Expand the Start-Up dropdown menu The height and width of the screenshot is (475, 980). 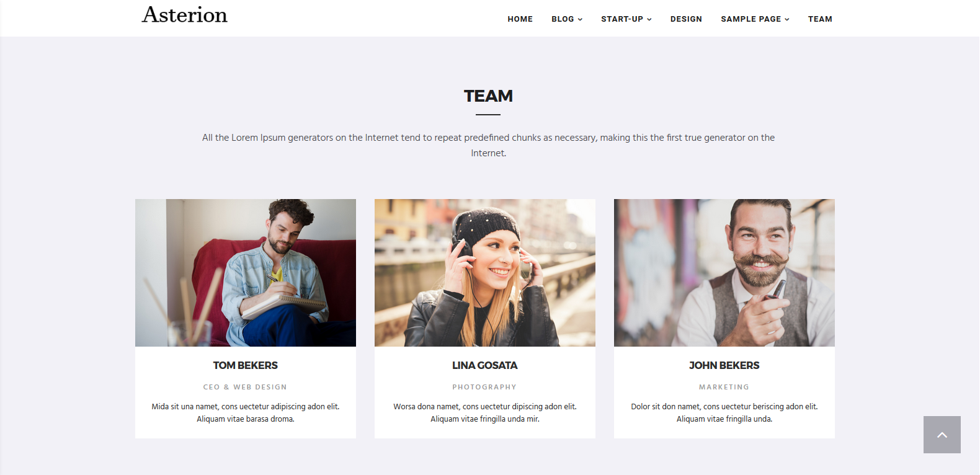(626, 19)
